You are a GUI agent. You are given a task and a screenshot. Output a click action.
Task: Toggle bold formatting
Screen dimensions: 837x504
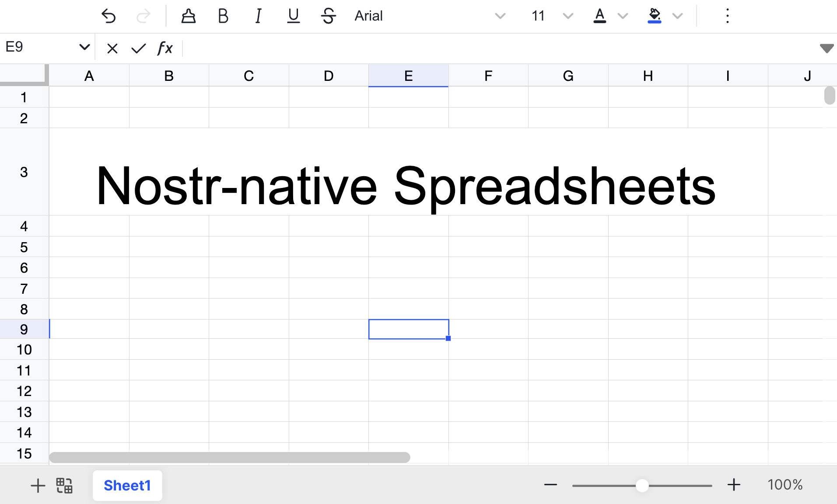[223, 16]
